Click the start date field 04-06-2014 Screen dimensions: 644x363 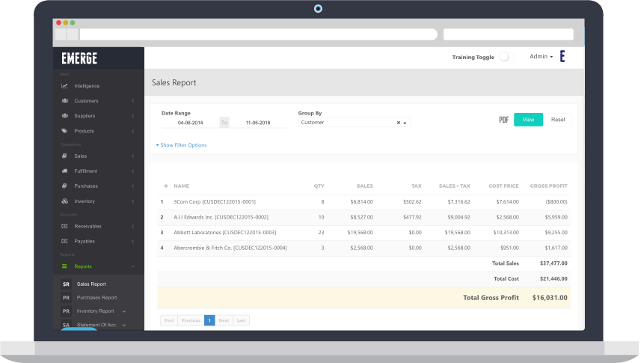pos(189,123)
